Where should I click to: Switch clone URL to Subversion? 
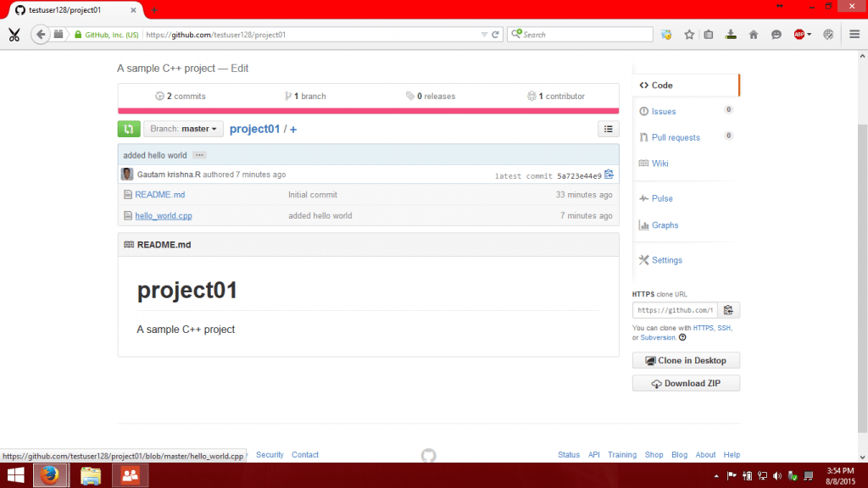click(658, 337)
